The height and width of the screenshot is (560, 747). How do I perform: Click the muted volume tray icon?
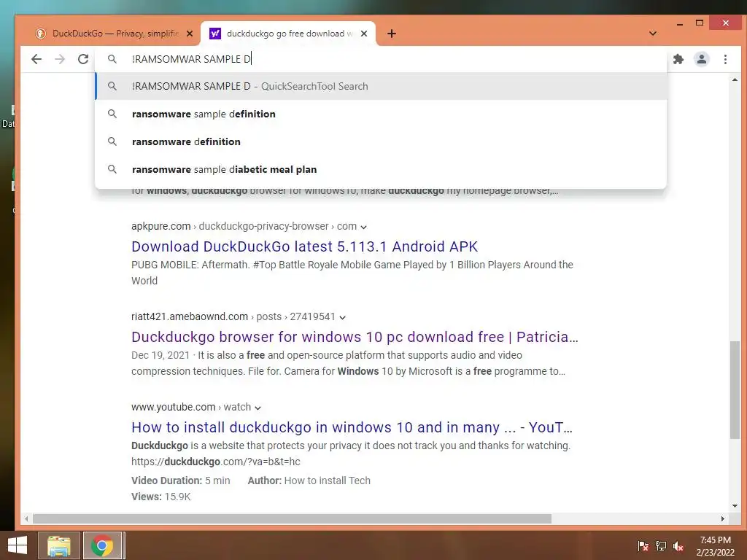pyautogui.click(x=678, y=545)
